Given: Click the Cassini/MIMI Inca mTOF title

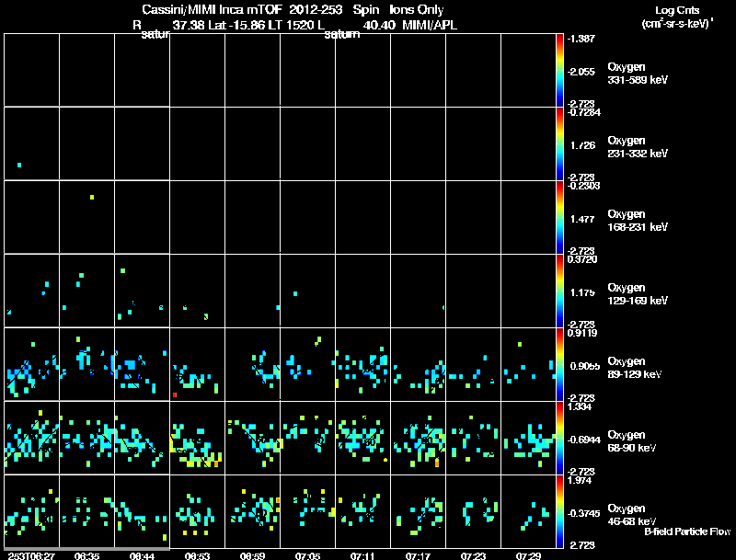Looking at the screenshot, I should tap(213, 9).
